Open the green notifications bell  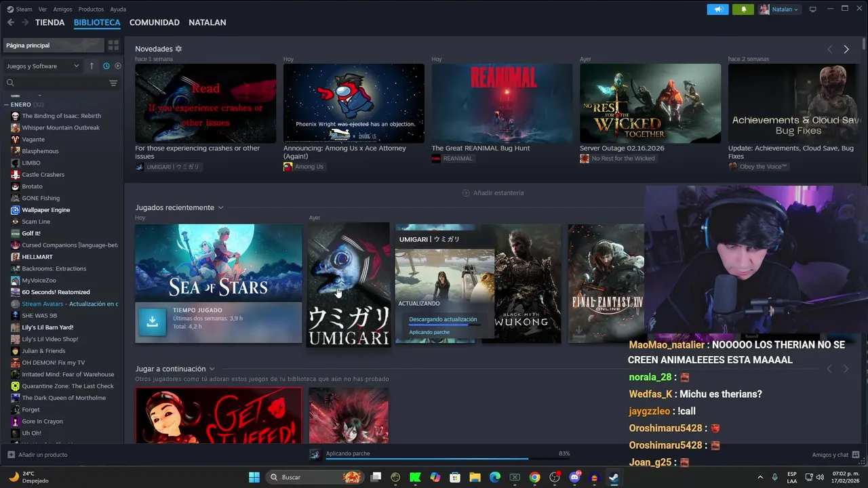pyautogui.click(x=743, y=9)
